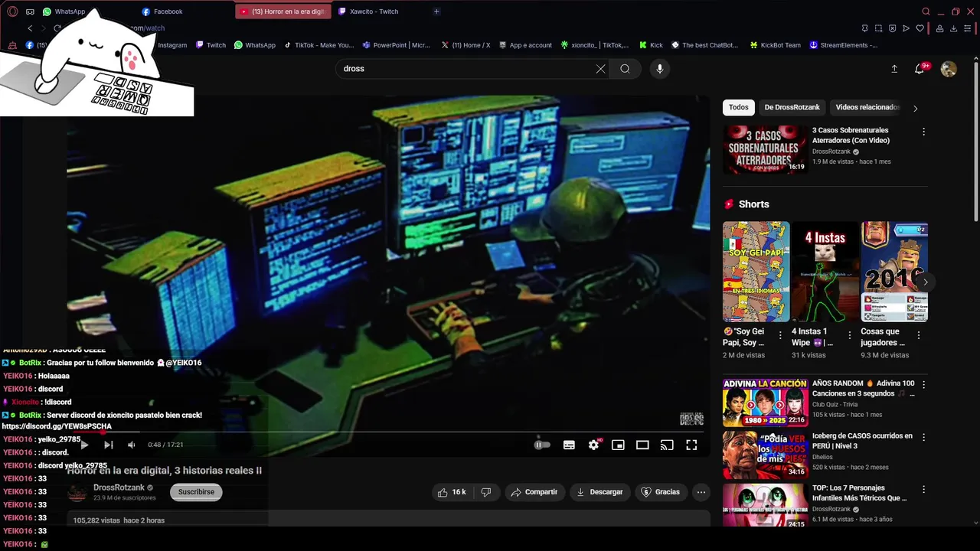Click discord.gg invite link in chat
This screenshot has height=551, width=980.
click(x=57, y=426)
